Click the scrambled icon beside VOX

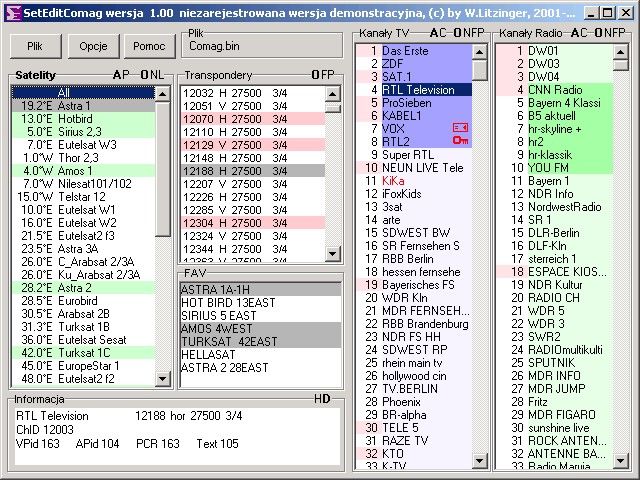coord(460,128)
